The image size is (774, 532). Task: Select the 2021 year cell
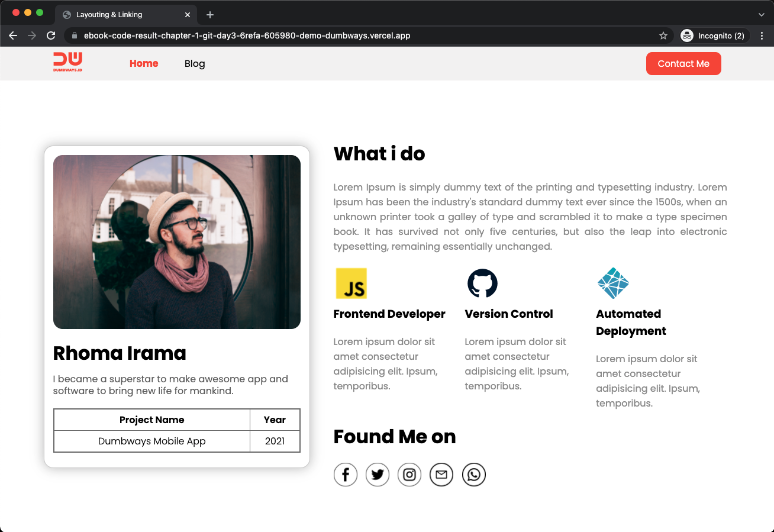point(275,441)
